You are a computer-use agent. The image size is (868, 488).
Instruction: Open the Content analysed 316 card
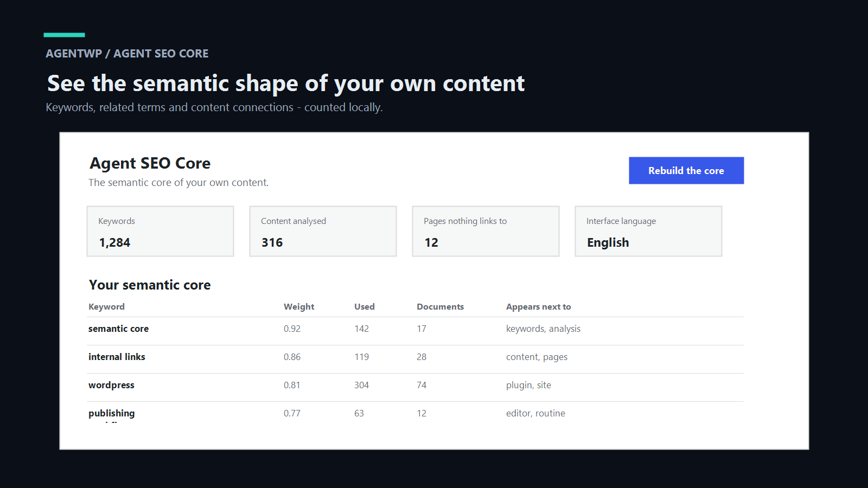[323, 231]
